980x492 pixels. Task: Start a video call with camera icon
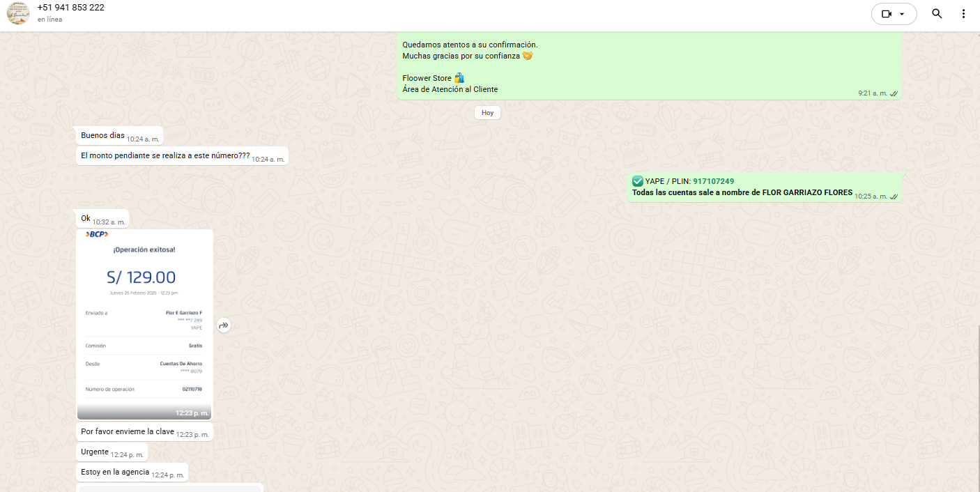(887, 14)
